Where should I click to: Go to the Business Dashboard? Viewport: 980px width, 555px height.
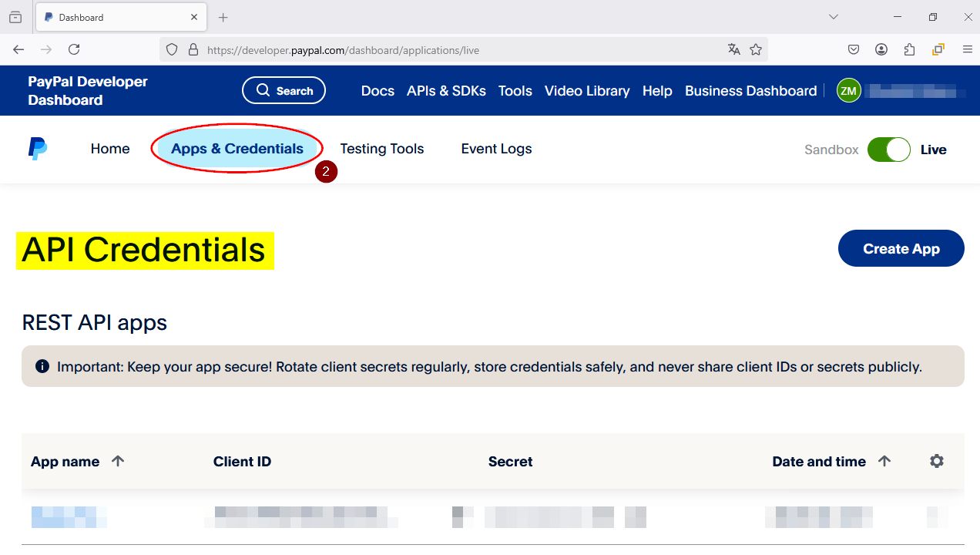click(750, 91)
